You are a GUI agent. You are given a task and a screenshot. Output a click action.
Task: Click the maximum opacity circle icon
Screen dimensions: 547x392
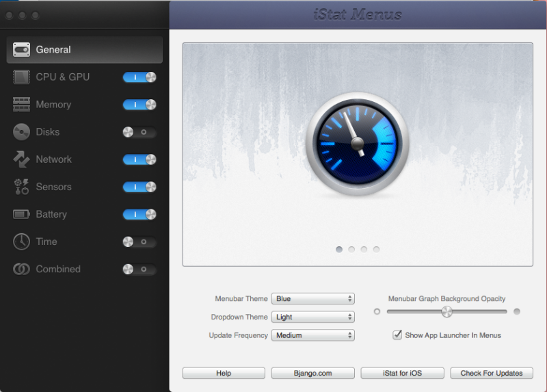pyautogui.click(x=517, y=311)
